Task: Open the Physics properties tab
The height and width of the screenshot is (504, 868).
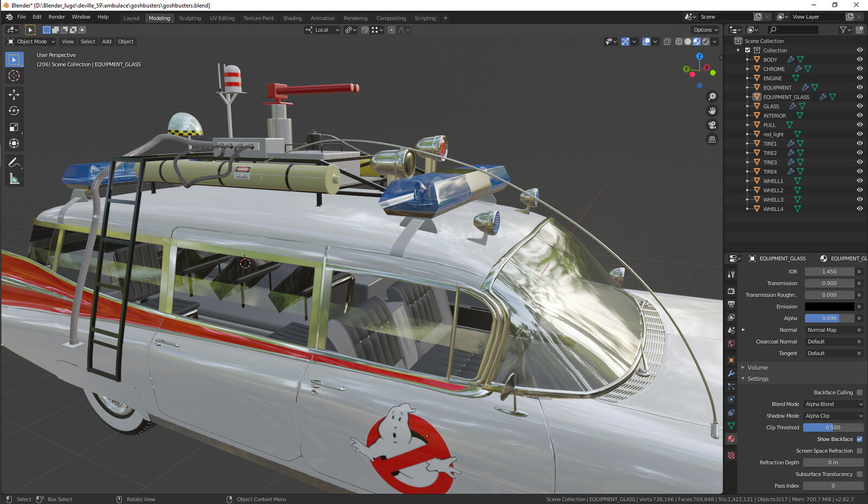Action: 731,399
